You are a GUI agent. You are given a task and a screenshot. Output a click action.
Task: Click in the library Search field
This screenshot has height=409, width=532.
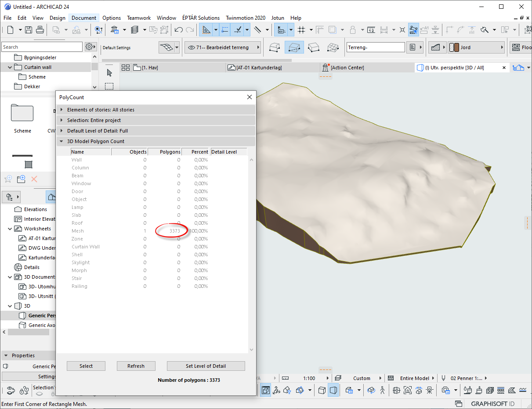click(42, 47)
